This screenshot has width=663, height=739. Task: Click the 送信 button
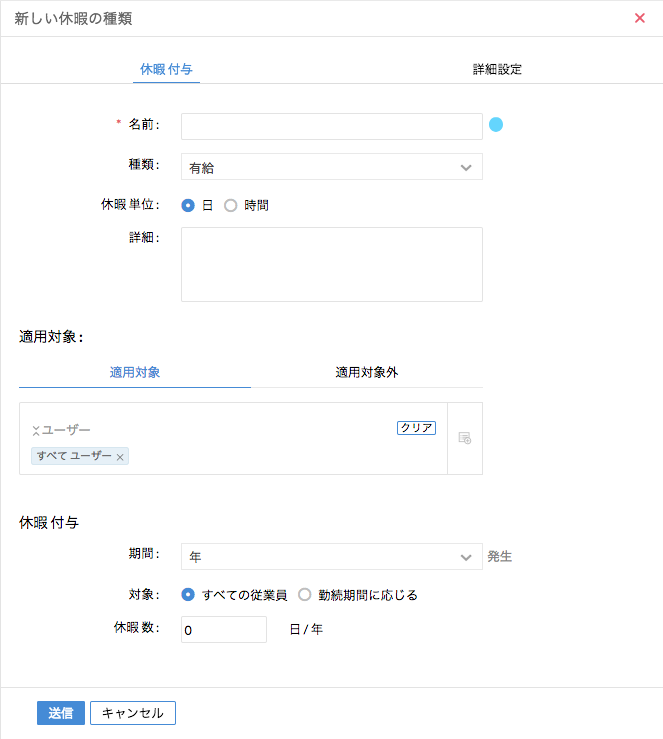coord(61,713)
